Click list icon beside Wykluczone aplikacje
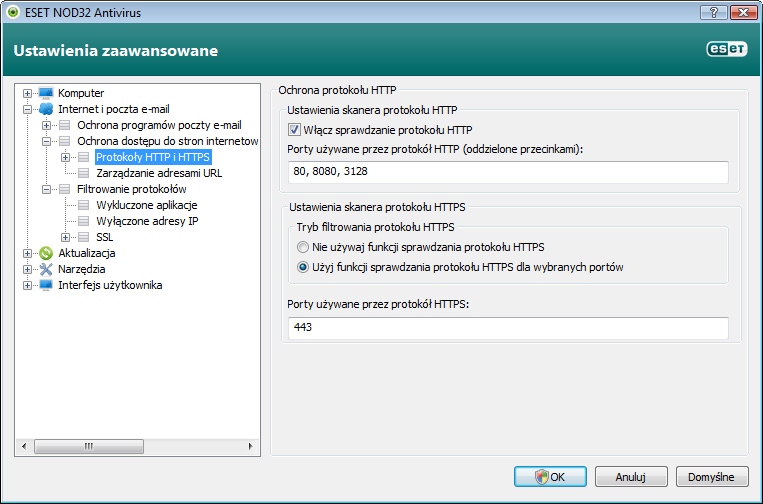This screenshot has height=504, width=763. tap(84, 205)
